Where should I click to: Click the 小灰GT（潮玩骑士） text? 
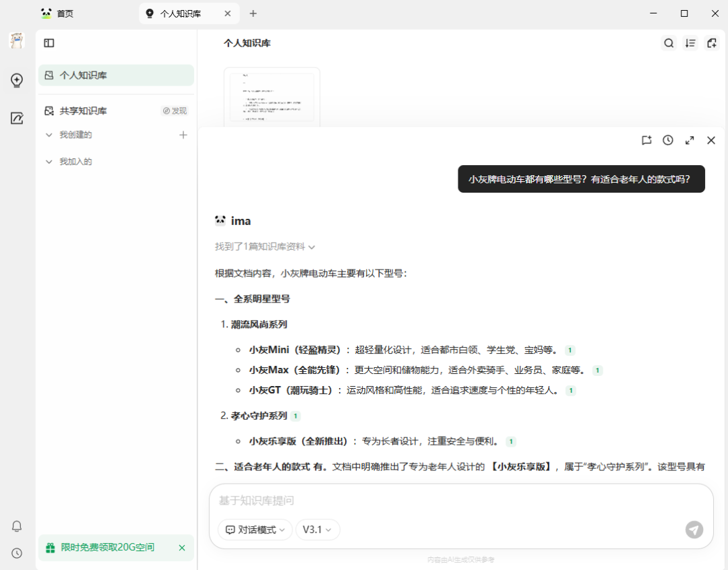click(x=291, y=390)
